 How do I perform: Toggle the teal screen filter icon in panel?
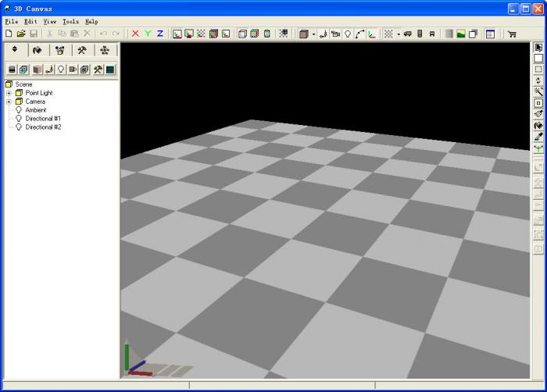[x=110, y=69]
